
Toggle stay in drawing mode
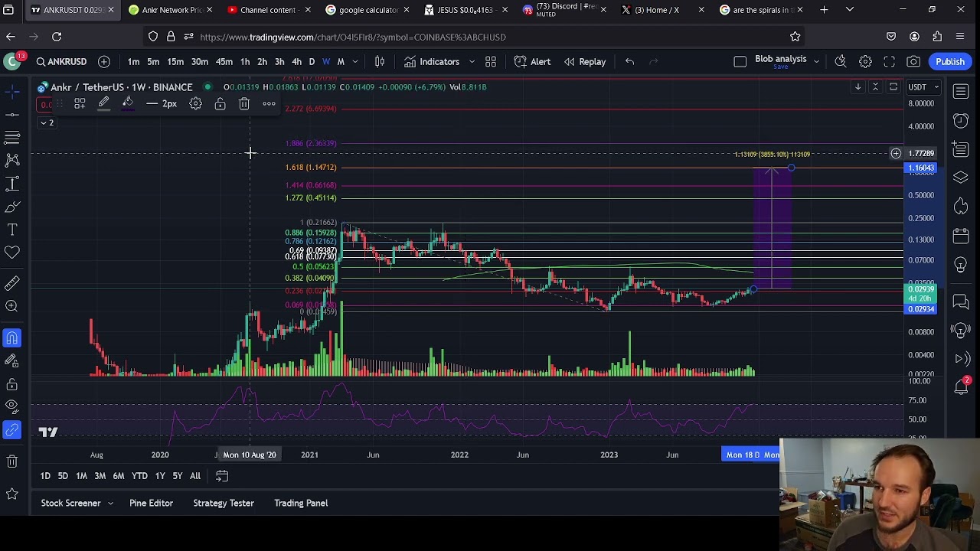[x=12, y=361]
